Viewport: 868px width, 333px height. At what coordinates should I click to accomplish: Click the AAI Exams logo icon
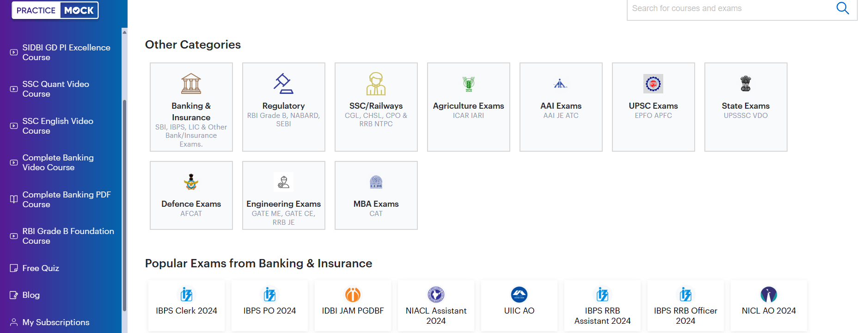click(560, 84)
